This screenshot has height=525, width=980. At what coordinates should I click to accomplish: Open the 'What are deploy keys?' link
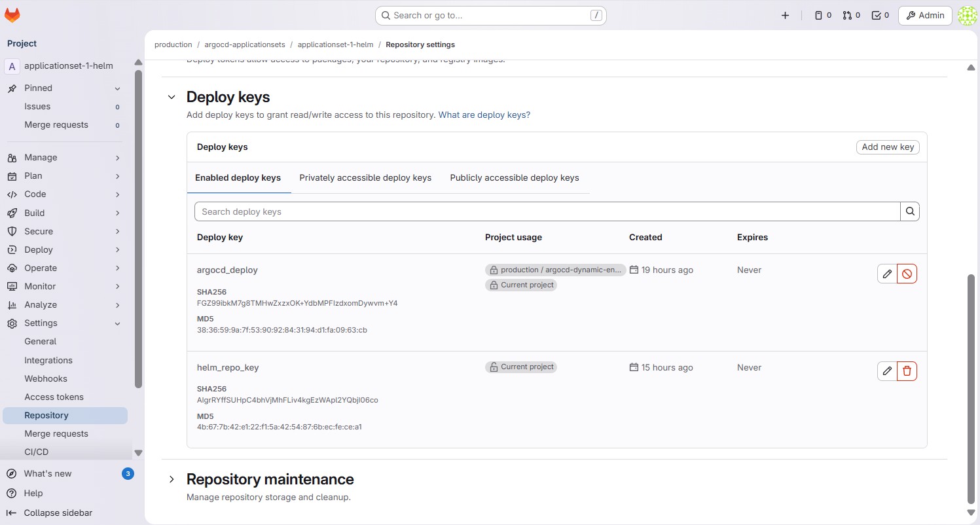tap(484, 115)
